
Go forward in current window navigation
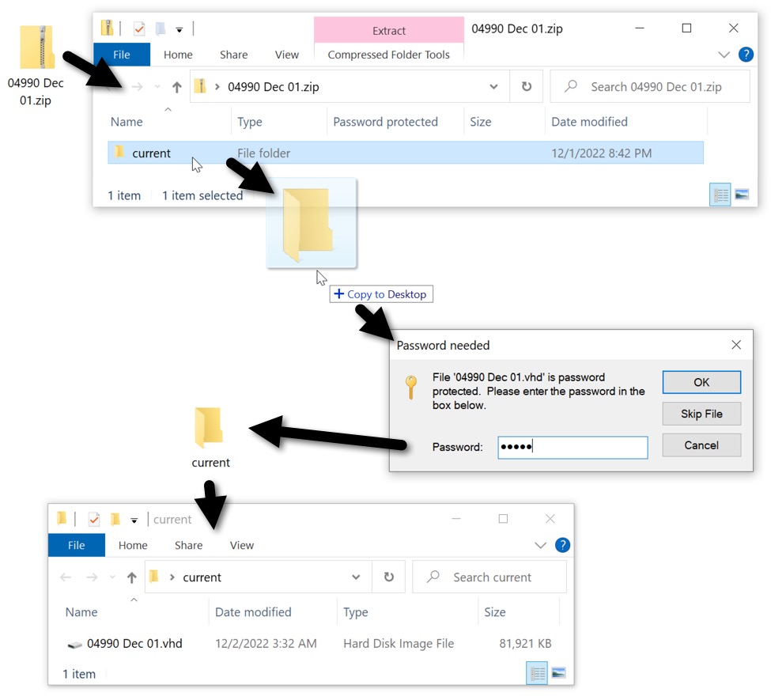92,577
